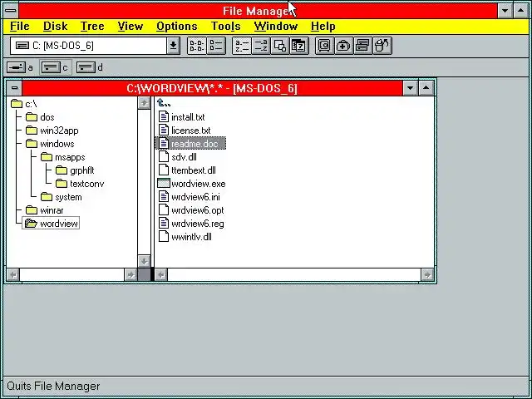Select the system folder

tap(61, 197)
